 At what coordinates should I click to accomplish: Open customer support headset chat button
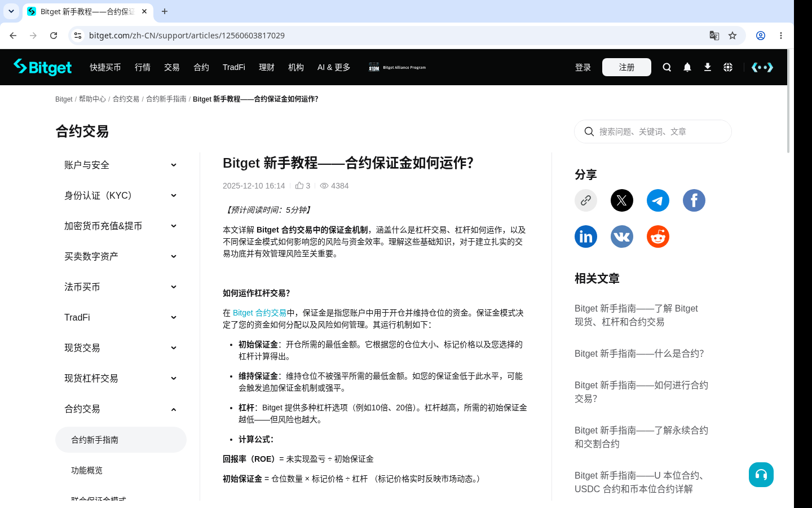761,475
